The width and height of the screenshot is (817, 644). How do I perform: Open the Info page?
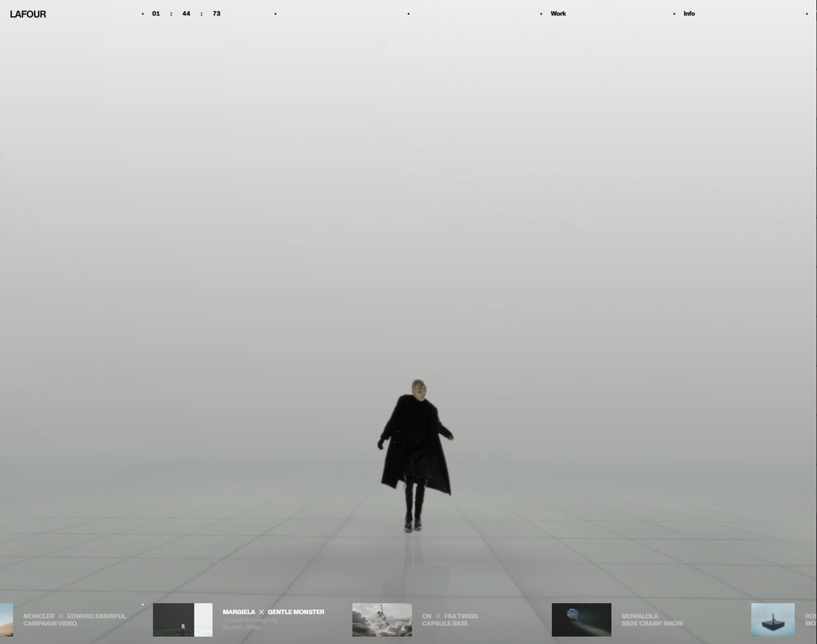[689, 13]
